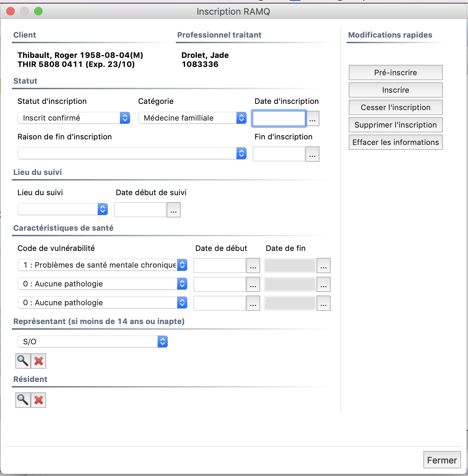The width and height of the screenshot is (468, 476).
Task: Click the Représentant search magnifier icon
Action: point(23,361)
